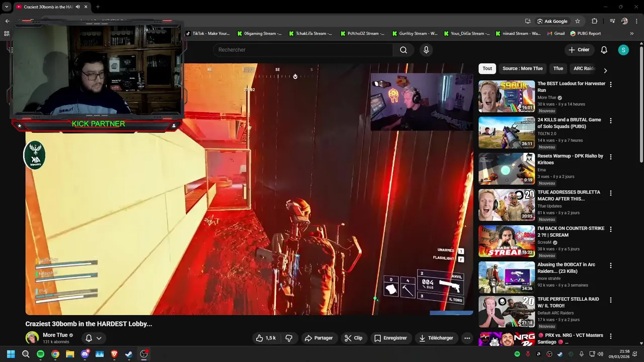This screenshot has width=644, height=362.
Task: Open thumbnail of '24 KILLS and a BRUTAL Game'
Action: [x=507, y=132]
